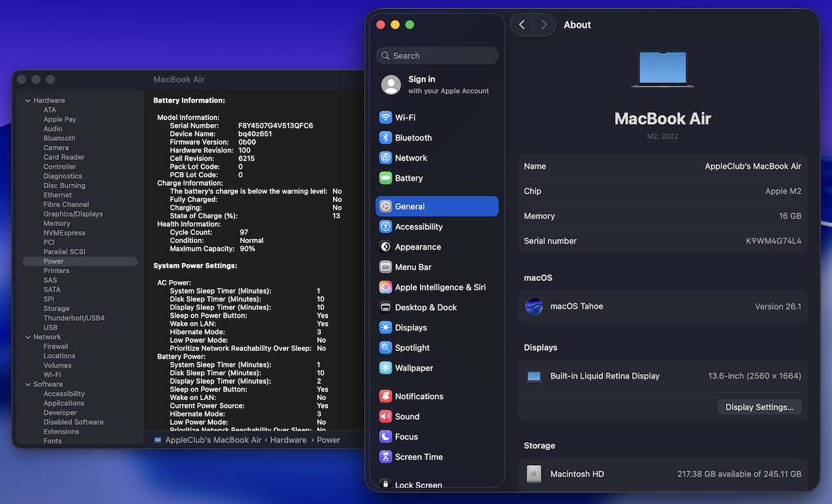Screen dimensions: 832x504
Task: Go back using the left chevron button
Action: 522,25
